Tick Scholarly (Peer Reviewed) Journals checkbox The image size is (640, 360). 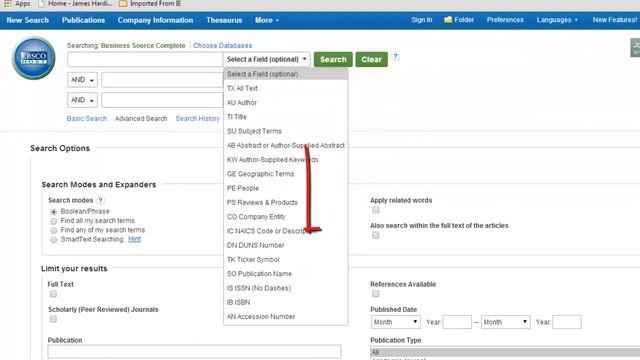coord(53,319)
